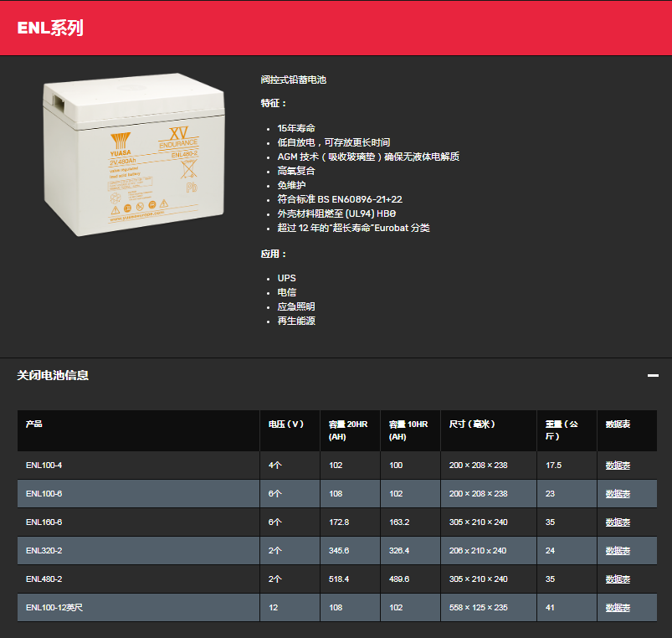Click the UPS application bullet

286,278
